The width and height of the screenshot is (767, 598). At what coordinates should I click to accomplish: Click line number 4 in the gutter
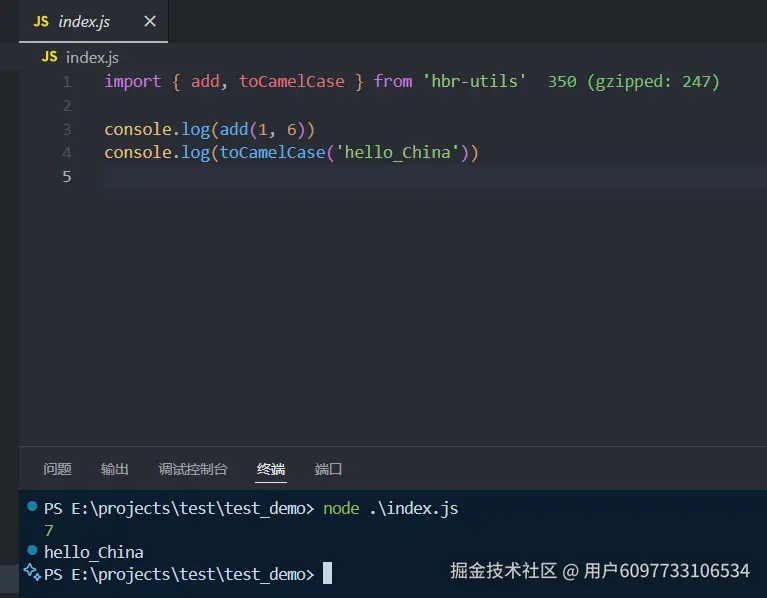[67, 153]
